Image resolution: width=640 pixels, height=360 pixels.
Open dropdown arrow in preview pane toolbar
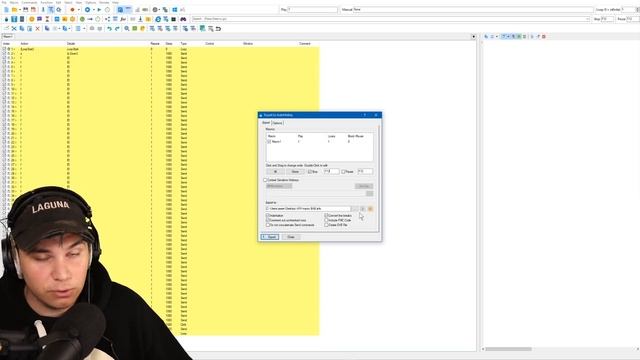(497, 37)
